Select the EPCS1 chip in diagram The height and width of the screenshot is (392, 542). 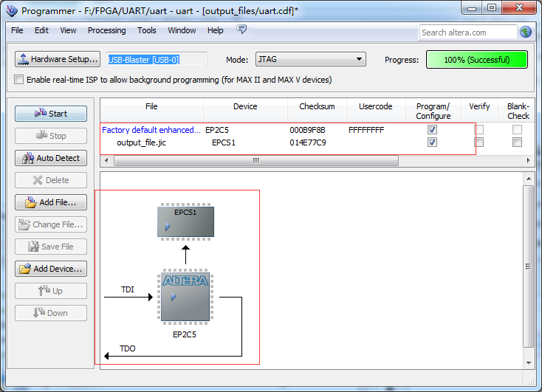tap(185, 221)
